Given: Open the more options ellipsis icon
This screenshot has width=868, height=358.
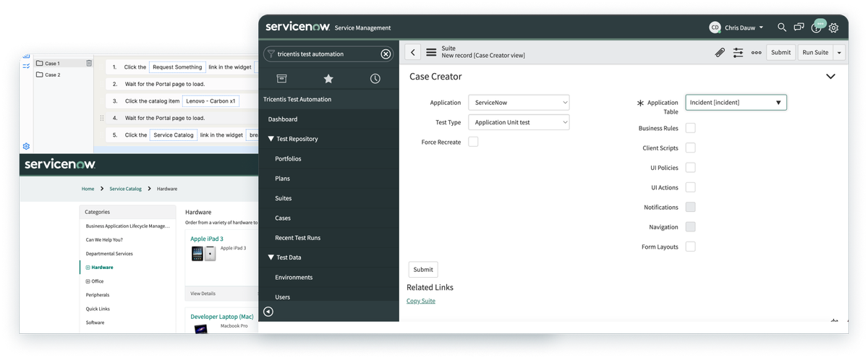Looking at the screenshot, I should [757, 52].
